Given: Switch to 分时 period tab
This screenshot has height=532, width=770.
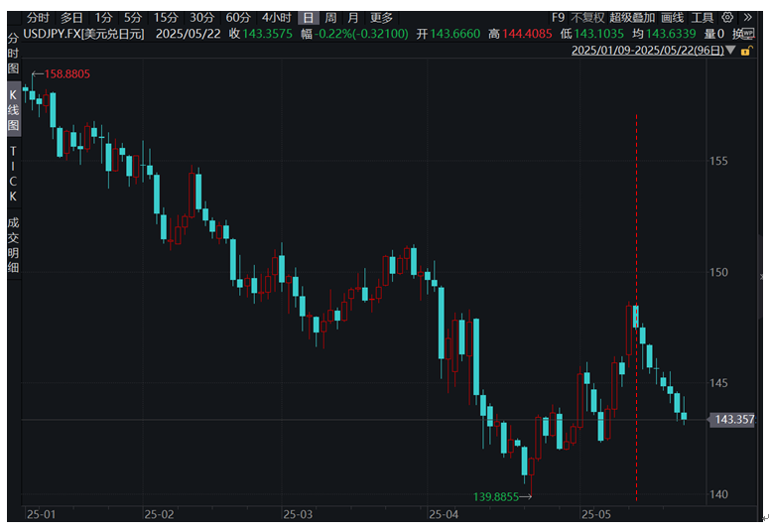Looking at the screenshot, I should coord(38,18).
